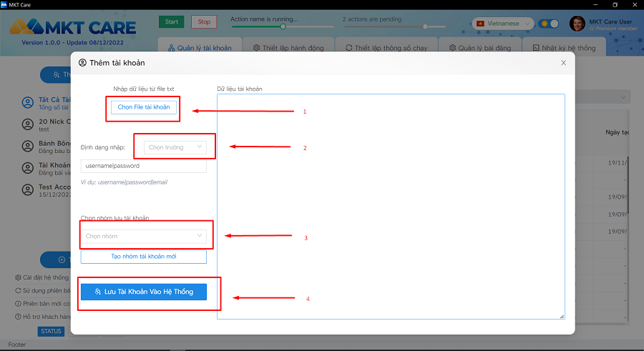Click the MKT Care title bar app icon
The height and width of the screenshot is (351, 644).
click(x=4, y=4)
